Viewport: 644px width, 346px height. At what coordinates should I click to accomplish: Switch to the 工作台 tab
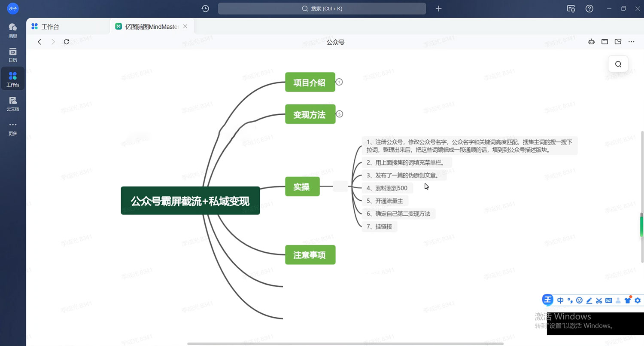50,26
